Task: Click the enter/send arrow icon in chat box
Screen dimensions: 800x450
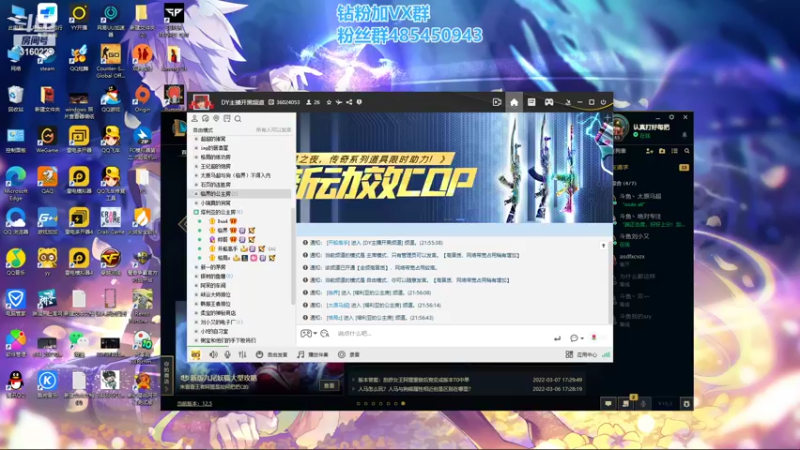Action: 557,338
